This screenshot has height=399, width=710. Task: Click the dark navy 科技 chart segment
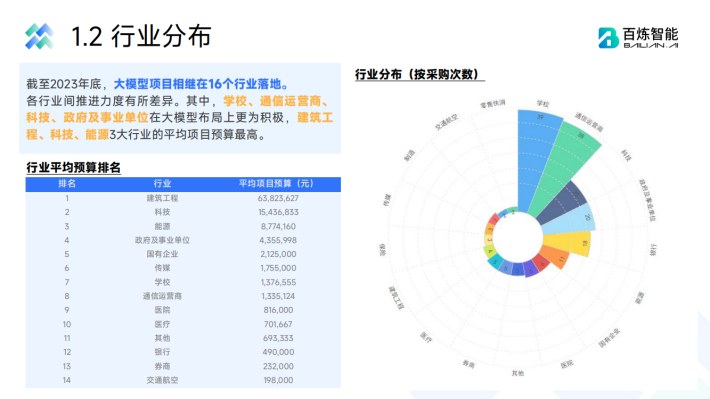[564, 202]
